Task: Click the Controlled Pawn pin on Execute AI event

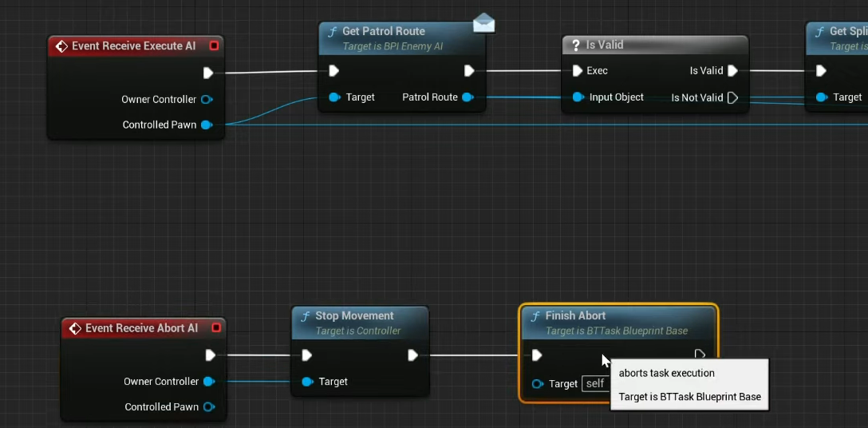Action: pos(207,125)
